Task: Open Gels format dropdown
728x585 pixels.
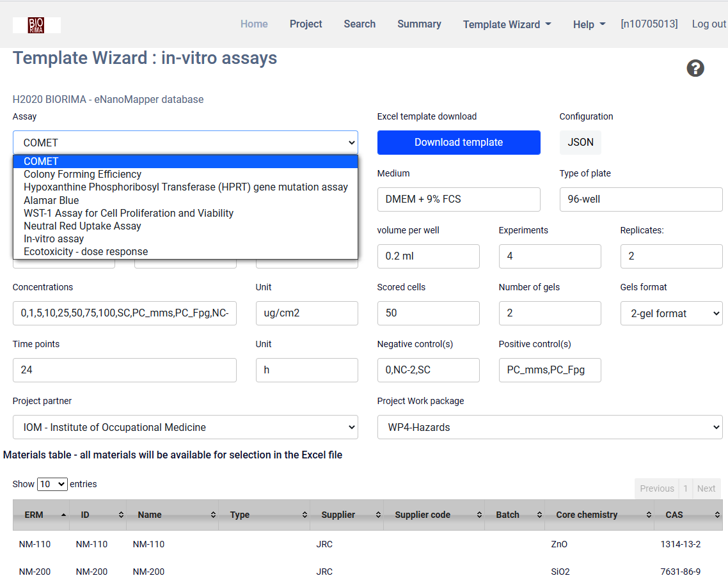Action: click(671, 313)
